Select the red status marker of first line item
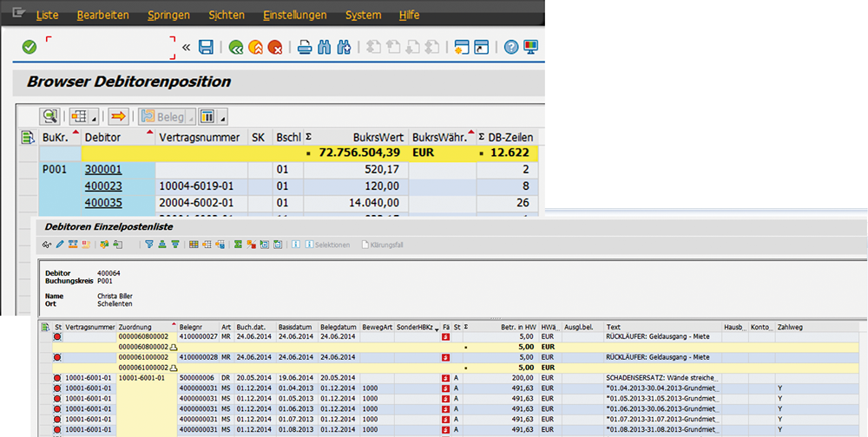868x437 pixels. pyautogui.click(x=58, y=337)
